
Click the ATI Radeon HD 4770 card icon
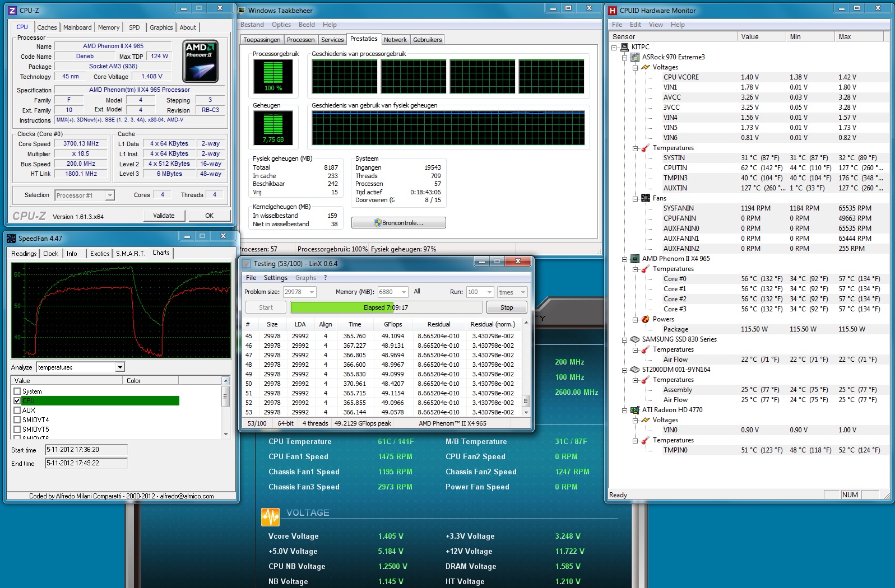[635, 410]
